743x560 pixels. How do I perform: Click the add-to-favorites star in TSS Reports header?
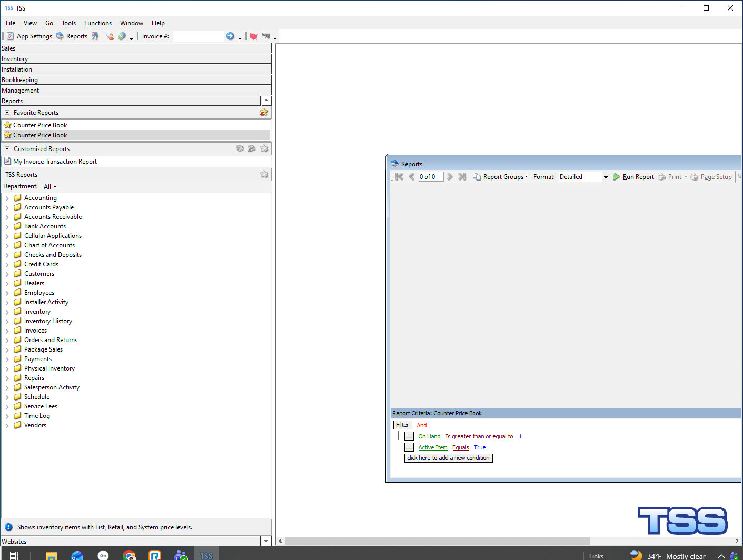(264, 175)
